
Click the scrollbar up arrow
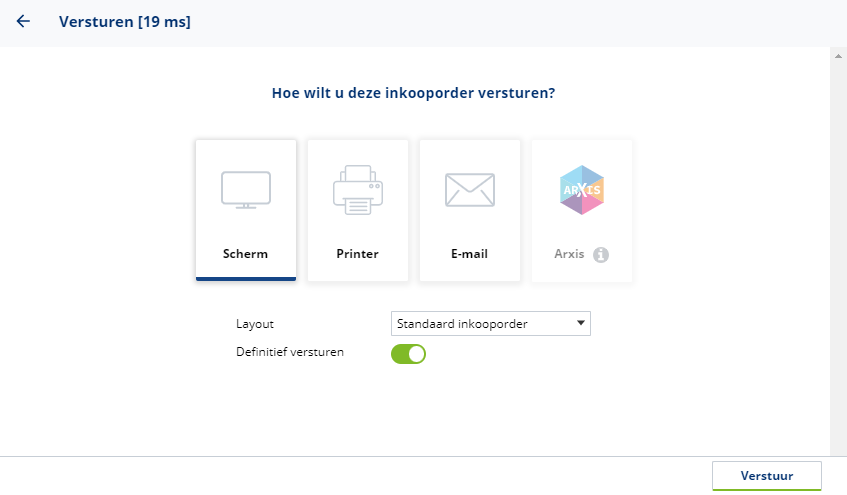tap(838, 55)
